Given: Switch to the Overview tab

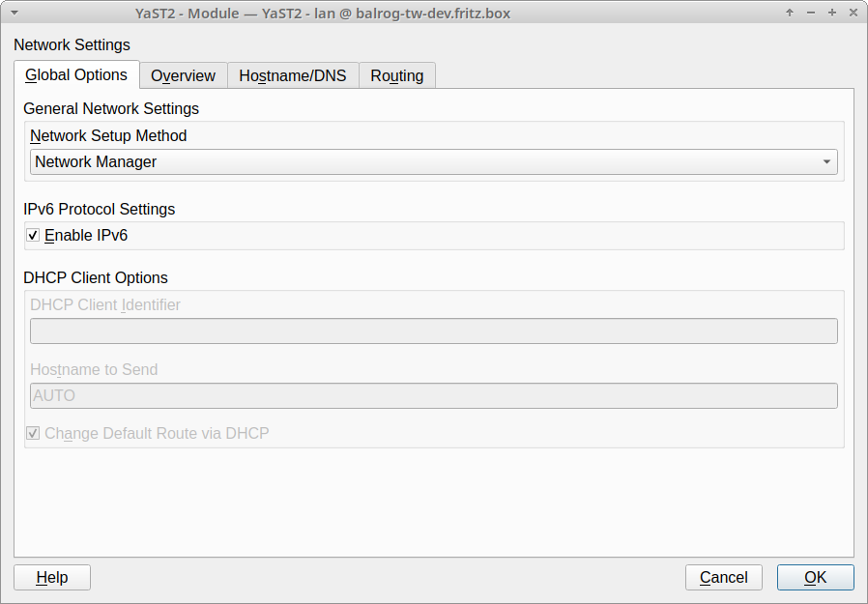Looking at the screenshot, I should click(x=183, y=75).
